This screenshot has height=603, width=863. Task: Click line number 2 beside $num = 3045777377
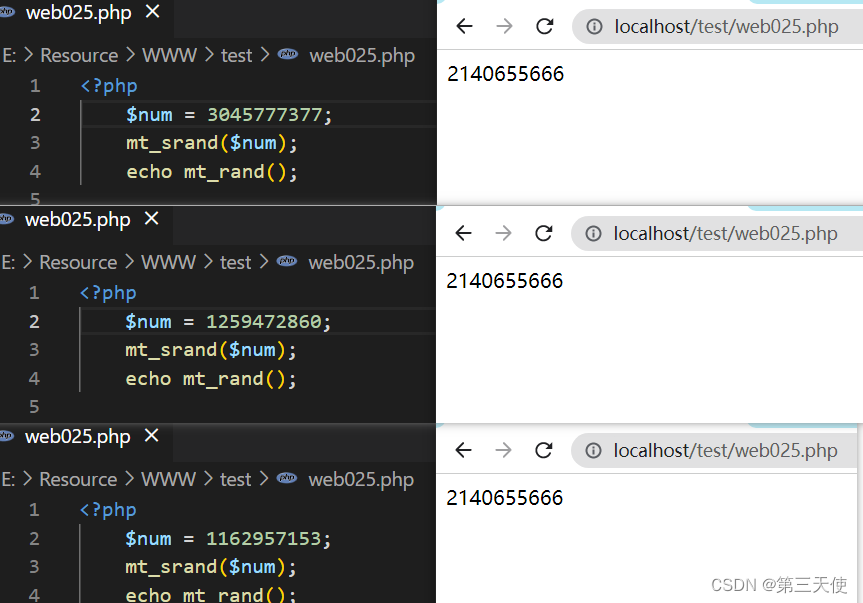pos(35,114)
